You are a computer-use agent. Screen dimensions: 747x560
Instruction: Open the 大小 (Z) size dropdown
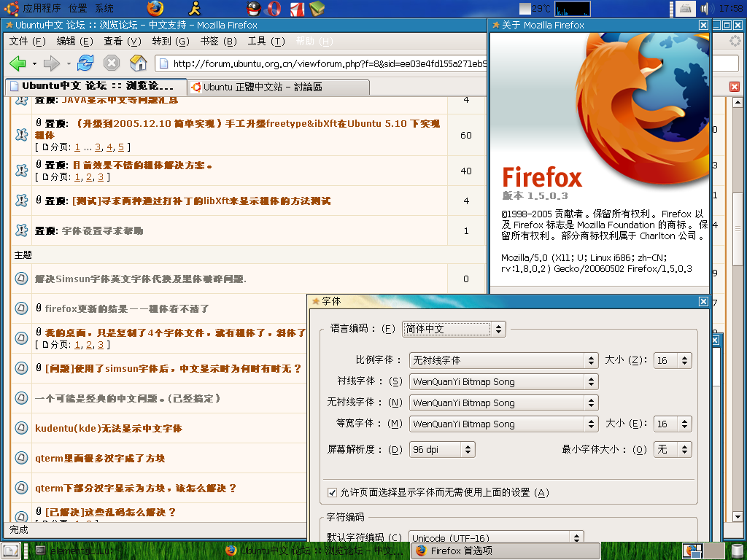pyautogui.click(x=673, y=360)
